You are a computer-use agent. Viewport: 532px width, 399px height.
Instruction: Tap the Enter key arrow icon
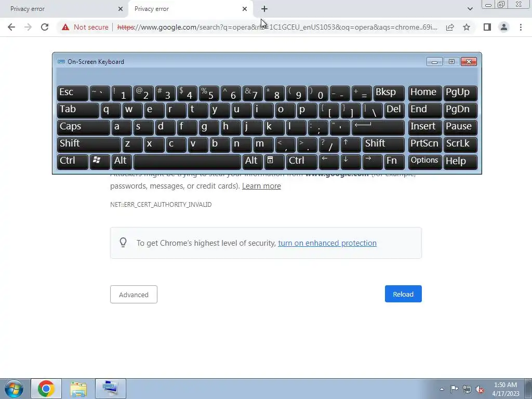pyautogui.click(x=378, y=128)
